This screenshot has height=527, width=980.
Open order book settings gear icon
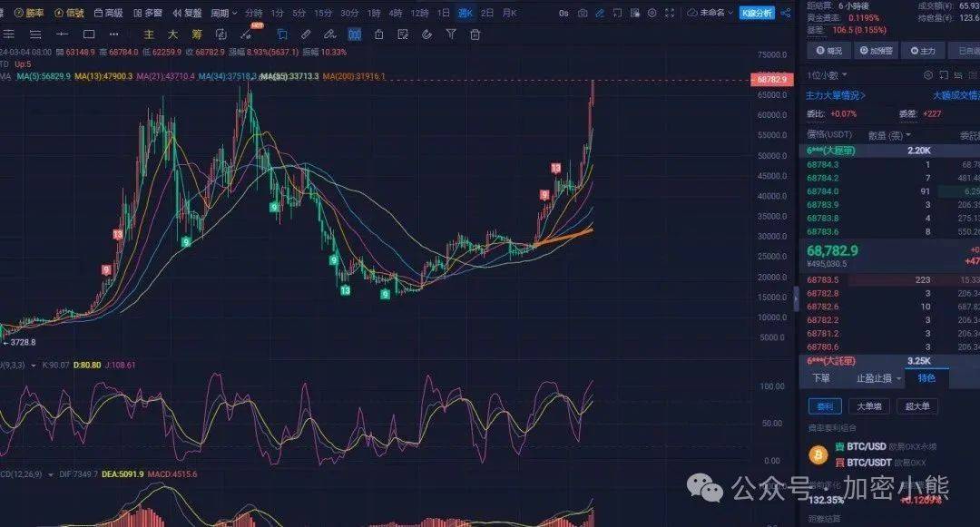[x=928, y=75]
